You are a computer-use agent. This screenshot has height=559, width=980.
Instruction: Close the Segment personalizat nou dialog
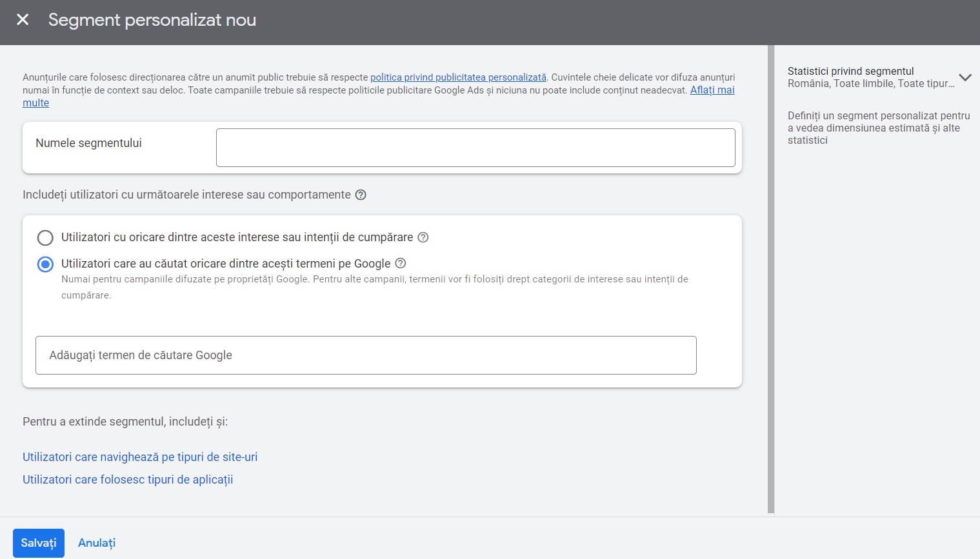point(23,20)
